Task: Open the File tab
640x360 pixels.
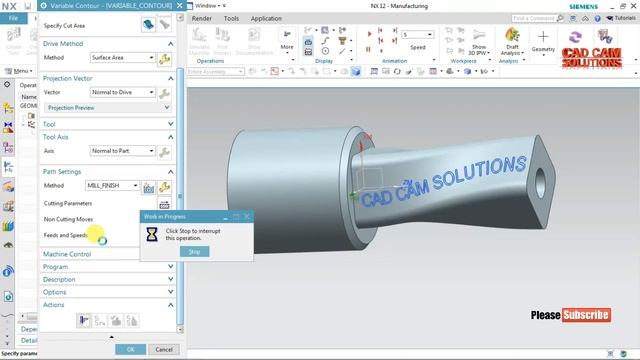Action: click(13, 18)
